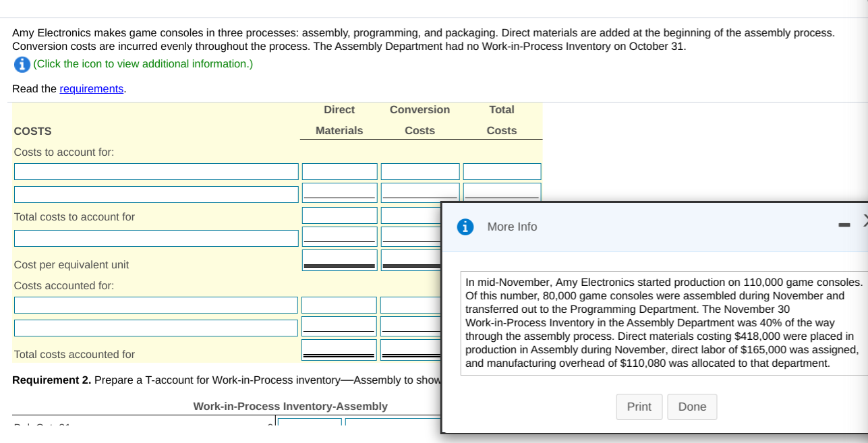This screenshot has width=868, height=443.
Task: Select label field above Cost per equivalent unit
Action: tap(156, 238)
